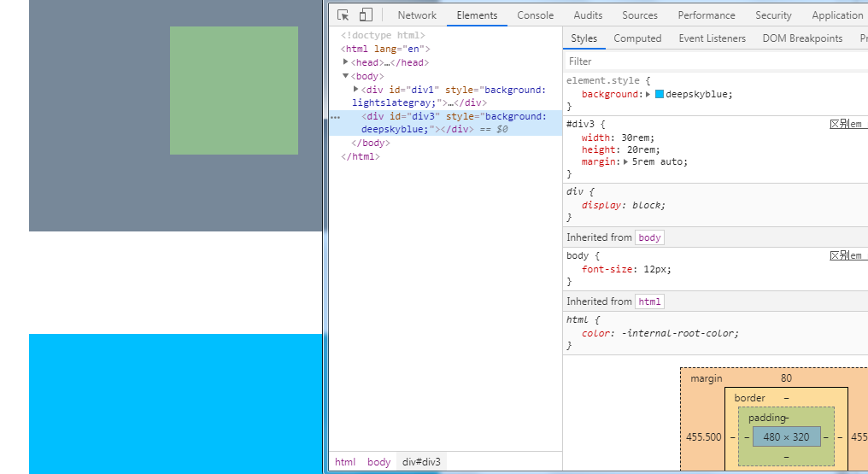This screenshot has height=474, width=868.
Task: Jump to body via Inherited from link
Action: (649, 237)
